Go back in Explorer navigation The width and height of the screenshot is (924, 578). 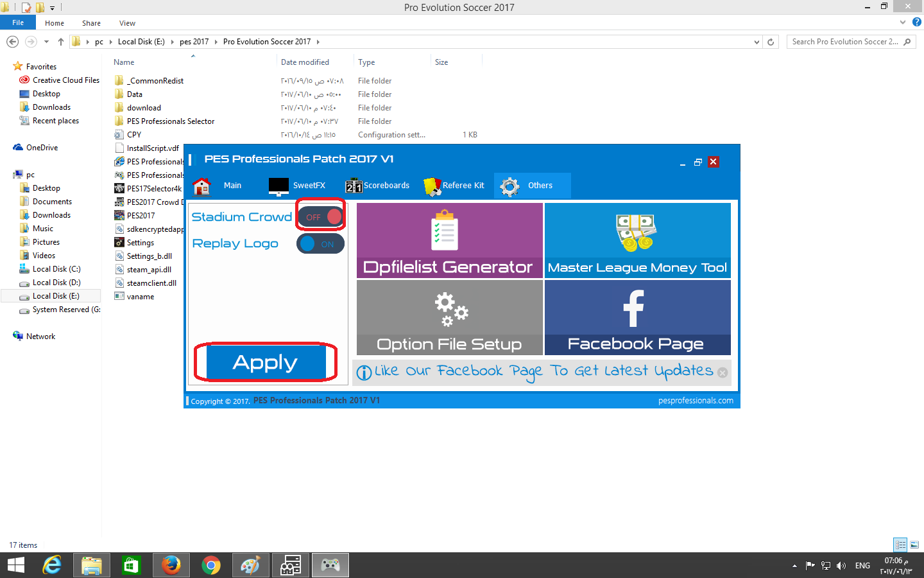(12, 42)
